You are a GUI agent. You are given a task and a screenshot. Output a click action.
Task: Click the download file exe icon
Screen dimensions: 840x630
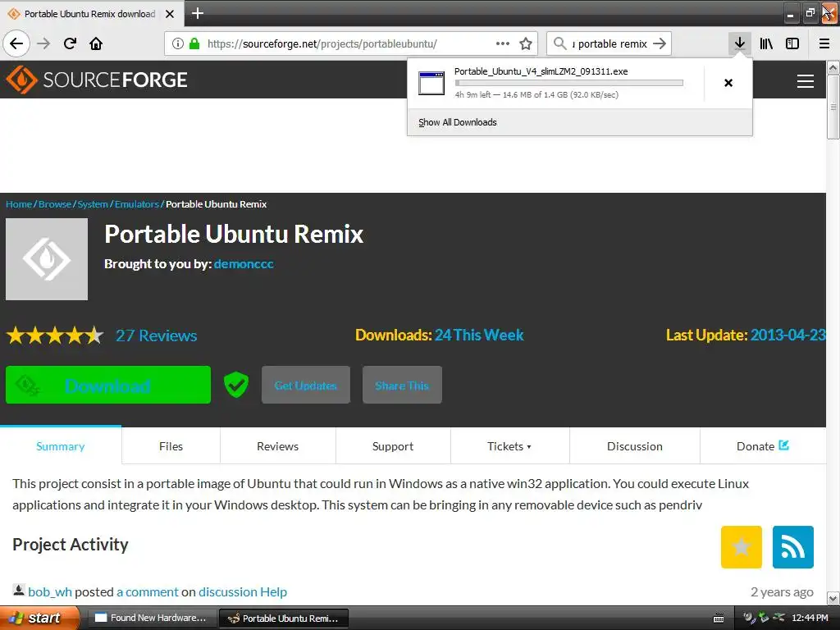tap(431, 83)
